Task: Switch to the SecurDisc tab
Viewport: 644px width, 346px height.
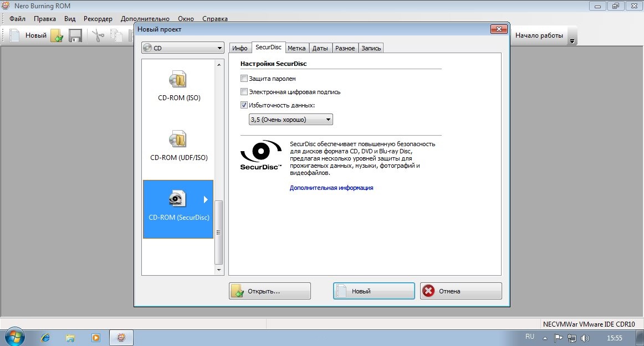Action: 268,47
